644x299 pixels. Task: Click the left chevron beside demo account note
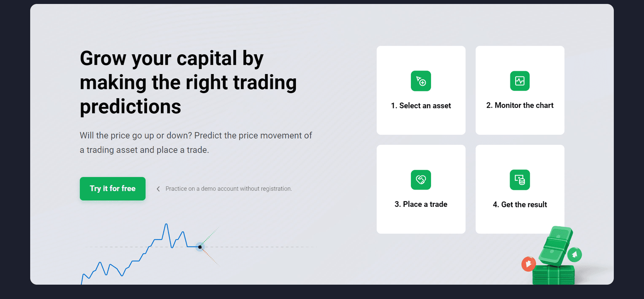(x=158, y=189)
